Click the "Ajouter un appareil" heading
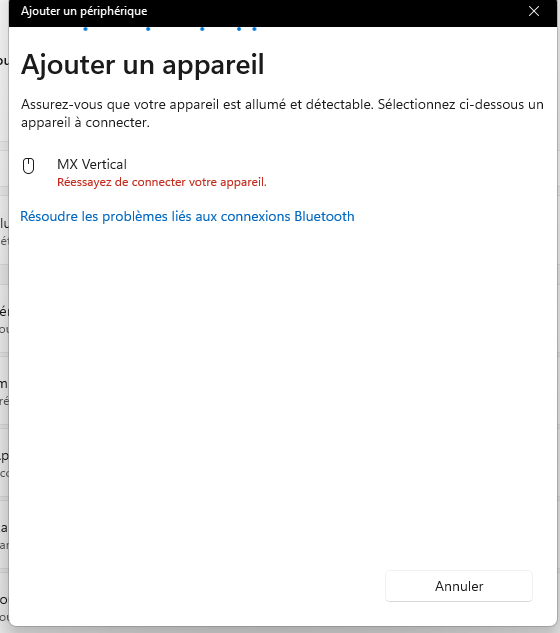 tap(143, 65)
